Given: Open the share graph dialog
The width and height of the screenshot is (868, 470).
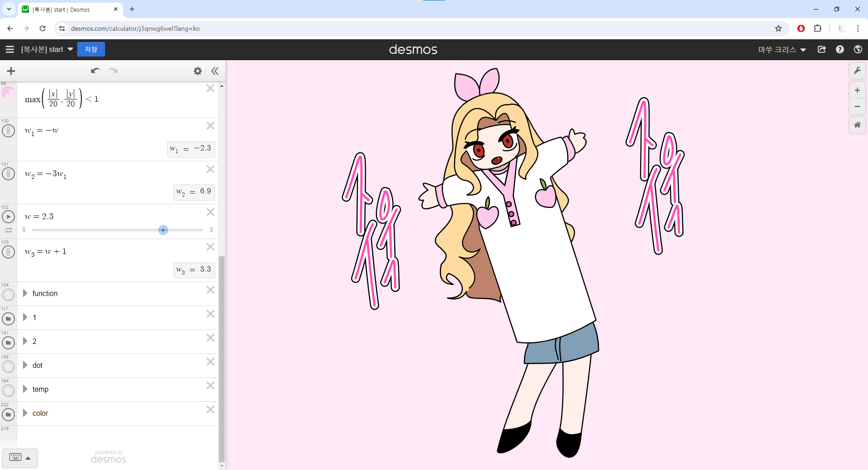Looking at the screenshot, I should [x=822, y=50].
